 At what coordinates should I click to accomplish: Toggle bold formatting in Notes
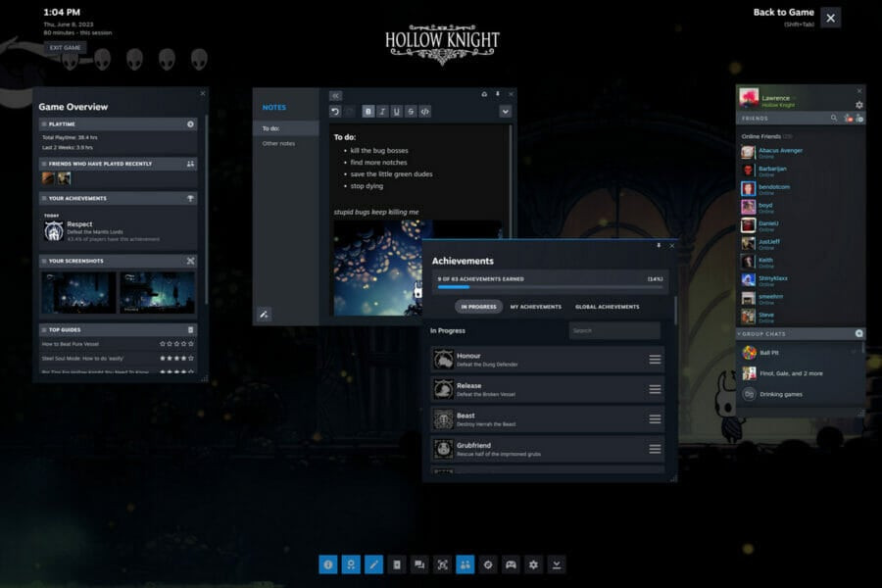point(367,112)
